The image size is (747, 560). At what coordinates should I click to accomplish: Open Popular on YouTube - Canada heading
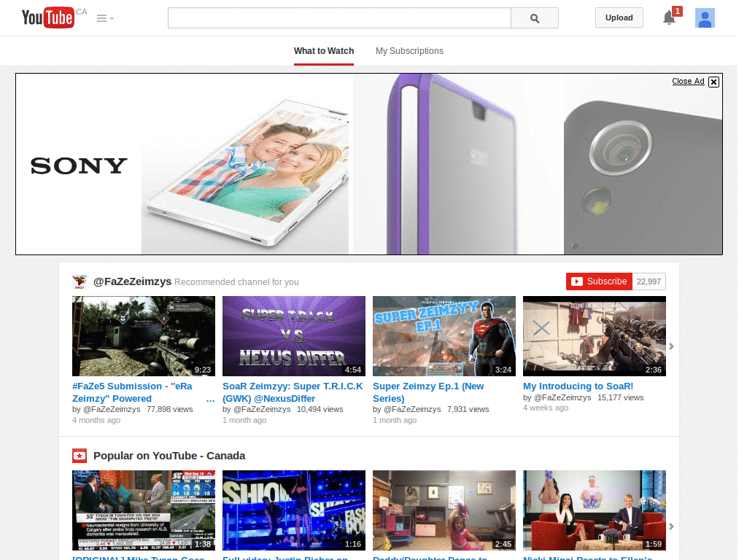(169, 456)
